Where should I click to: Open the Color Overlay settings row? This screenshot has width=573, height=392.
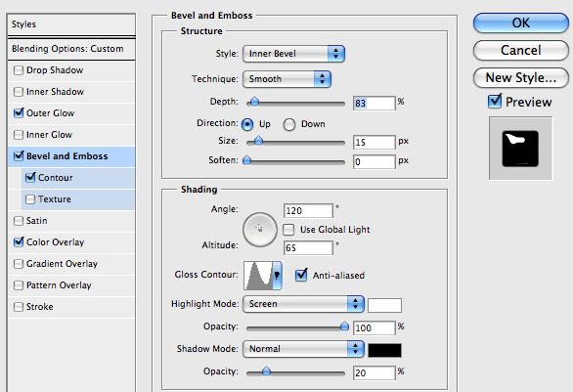71,242
